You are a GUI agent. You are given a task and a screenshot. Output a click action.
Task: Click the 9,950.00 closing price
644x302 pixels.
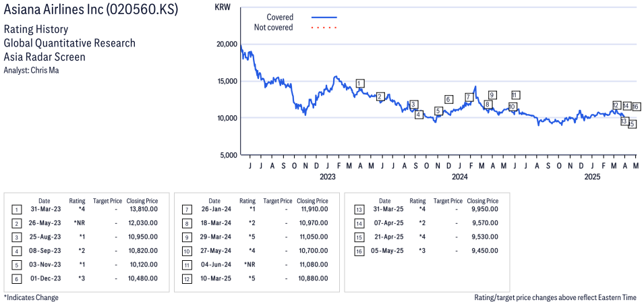pos(486,210)
